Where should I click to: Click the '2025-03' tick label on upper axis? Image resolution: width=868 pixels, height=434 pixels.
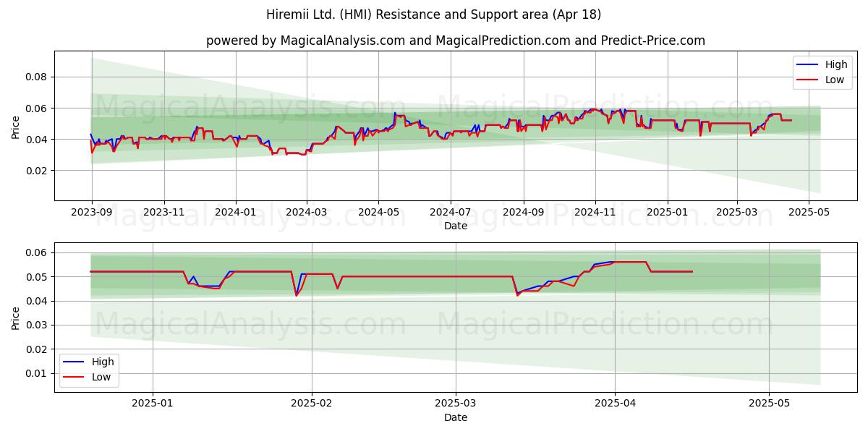click(737, 213)
